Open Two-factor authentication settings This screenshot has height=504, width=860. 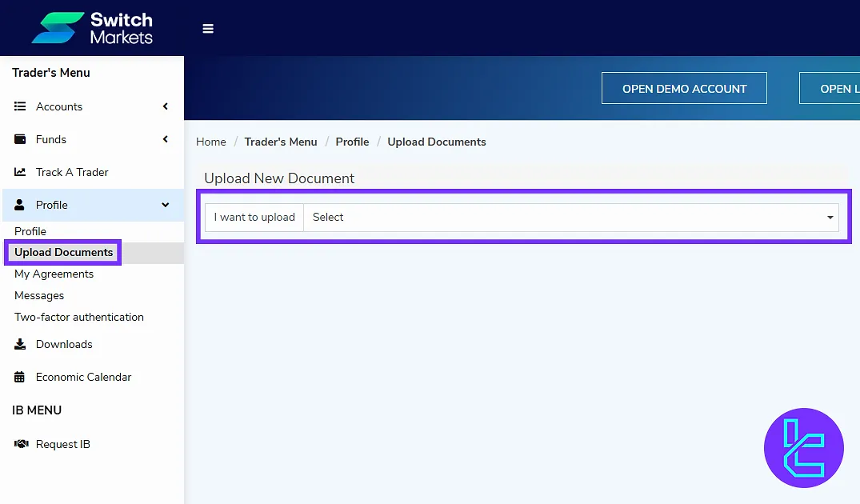click(x=79, y=317)
